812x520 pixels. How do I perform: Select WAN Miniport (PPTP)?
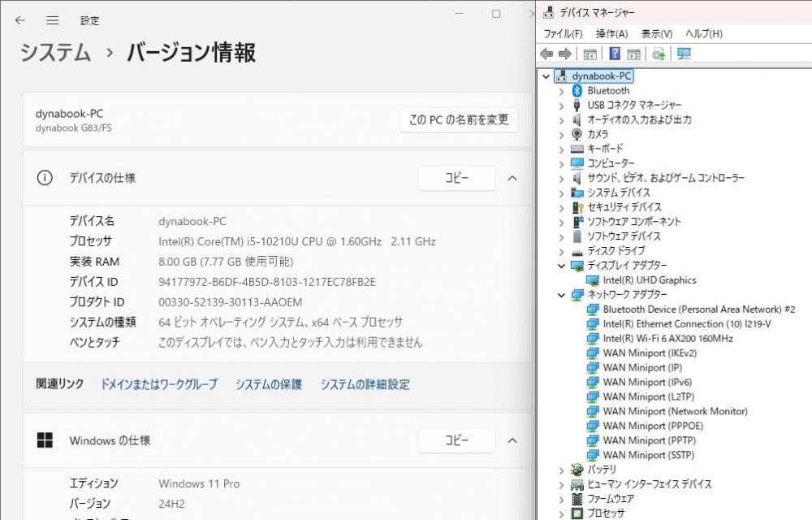click(x=650, y=440)
